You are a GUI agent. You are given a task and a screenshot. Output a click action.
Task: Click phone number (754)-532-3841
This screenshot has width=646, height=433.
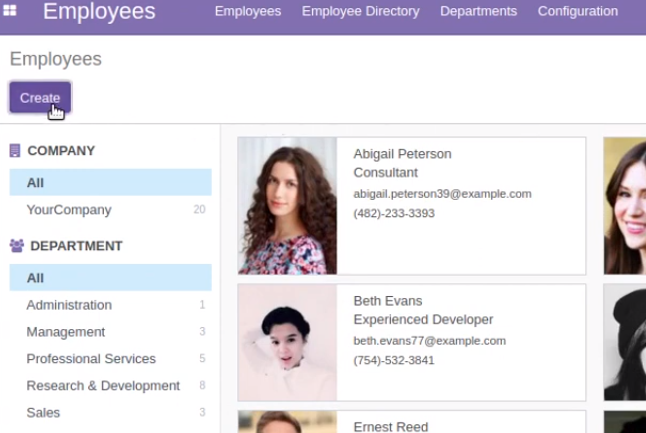(394, 360)
